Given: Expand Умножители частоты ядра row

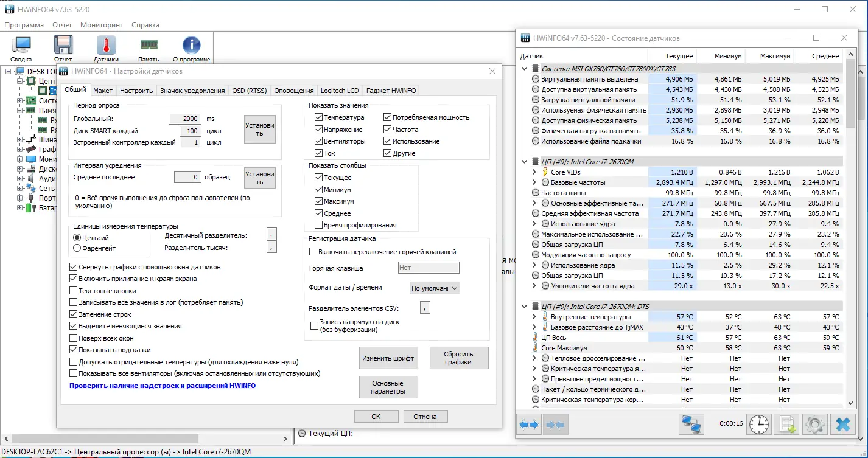Looking at the screenshot, I should (x=534, y=286).
